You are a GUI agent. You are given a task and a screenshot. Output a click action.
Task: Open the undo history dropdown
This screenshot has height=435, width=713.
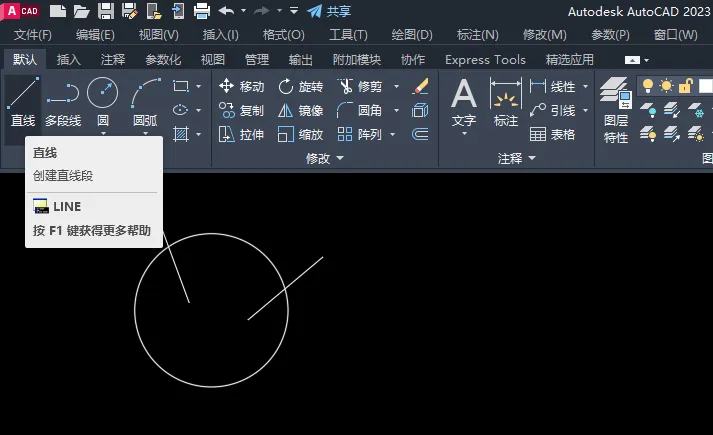click(244, 10)
